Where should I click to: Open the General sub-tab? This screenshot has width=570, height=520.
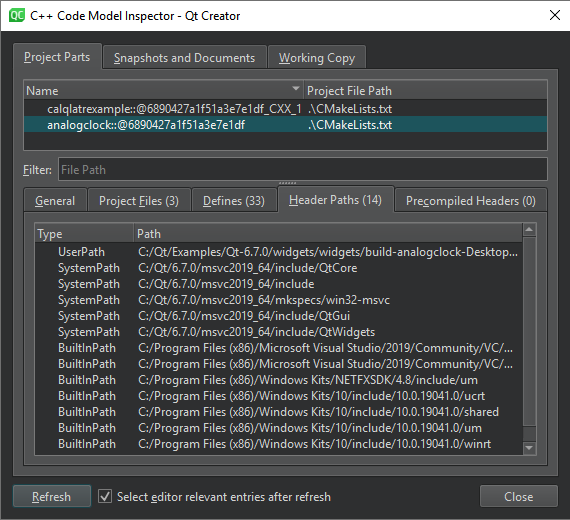(x=55, y=201)
